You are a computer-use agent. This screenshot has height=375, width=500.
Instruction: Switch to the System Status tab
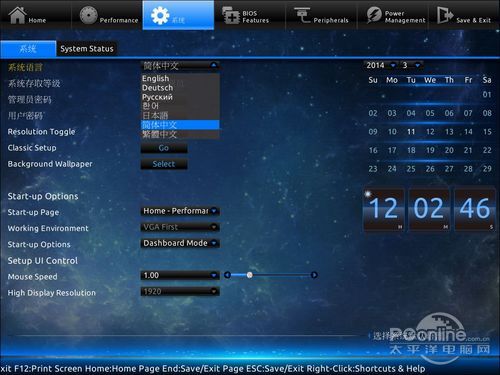click(87, 49)
